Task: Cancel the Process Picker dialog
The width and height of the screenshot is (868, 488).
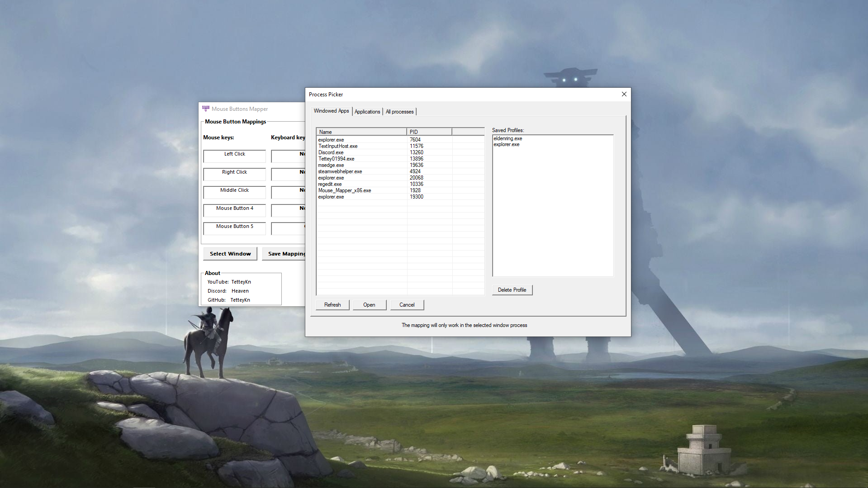Action: pos(406,304)
